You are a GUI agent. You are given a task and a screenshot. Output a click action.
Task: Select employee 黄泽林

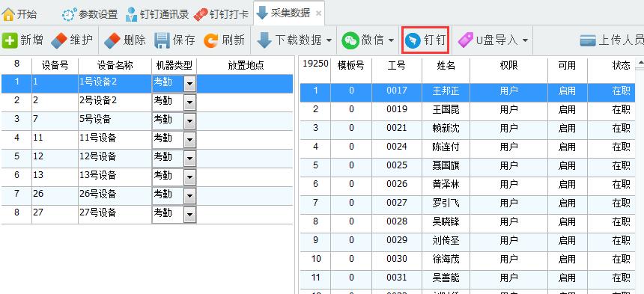(x=446, y=185)
